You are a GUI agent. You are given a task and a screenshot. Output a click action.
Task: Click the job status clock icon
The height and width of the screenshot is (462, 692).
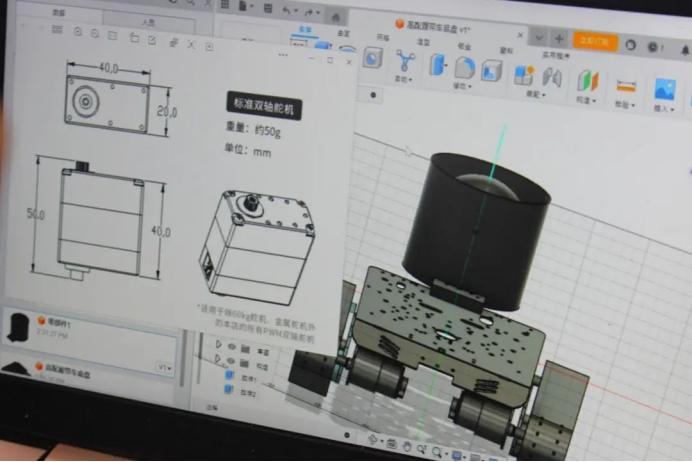click(x=652, y=47)
